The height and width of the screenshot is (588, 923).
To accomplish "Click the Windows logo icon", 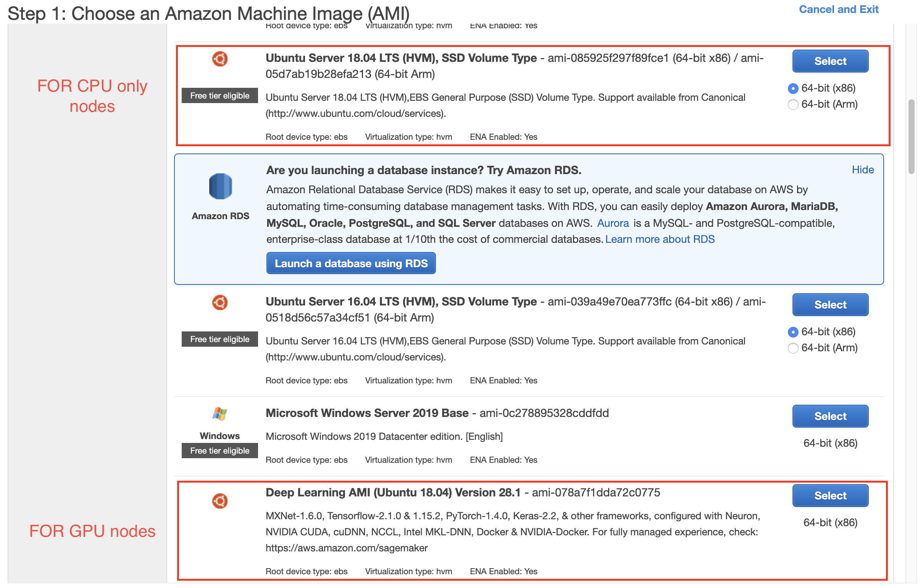I will click(x=219, y=414).
